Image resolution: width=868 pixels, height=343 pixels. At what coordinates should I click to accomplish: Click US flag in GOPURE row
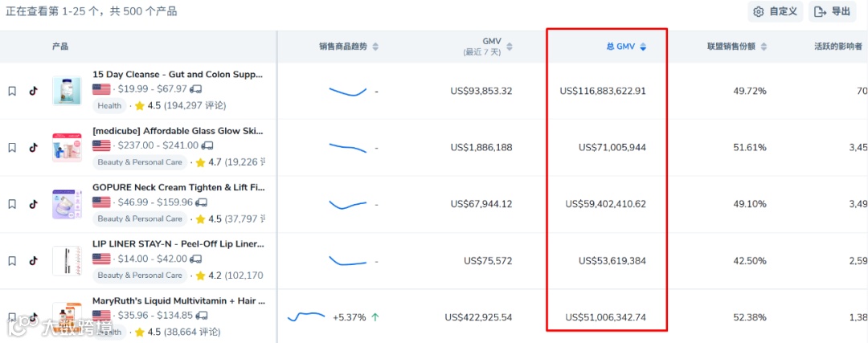click(102, 202)
